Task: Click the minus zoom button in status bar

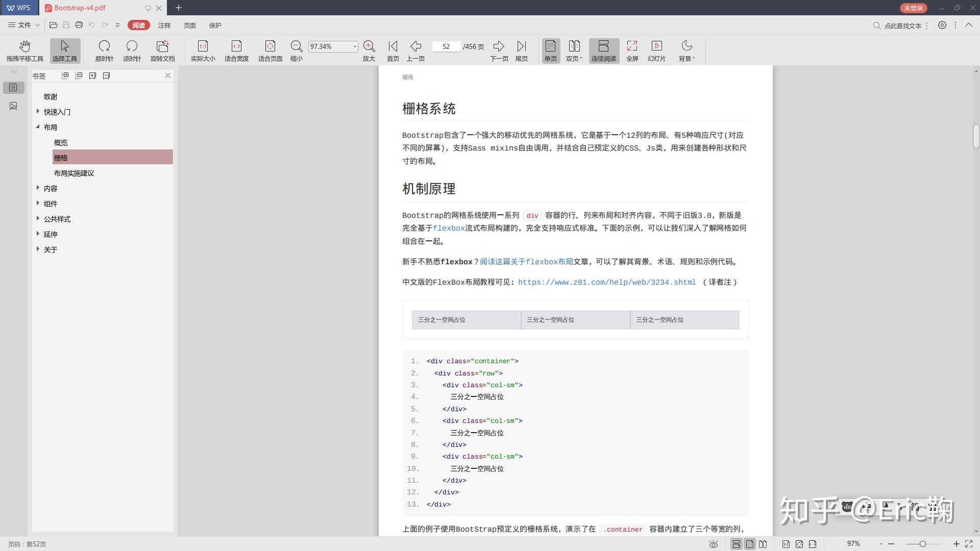Action: 891,544
